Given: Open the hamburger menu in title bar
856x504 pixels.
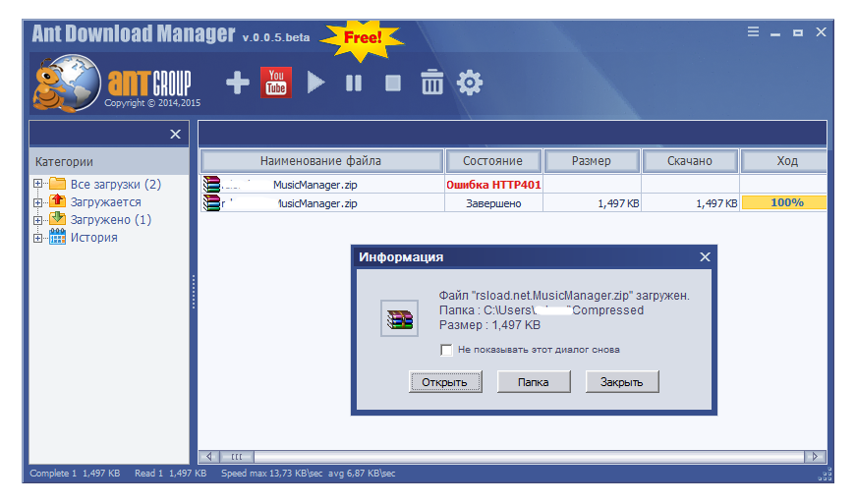Looking at the screenshot, I should pyautogui.click(x=753, y=31).
